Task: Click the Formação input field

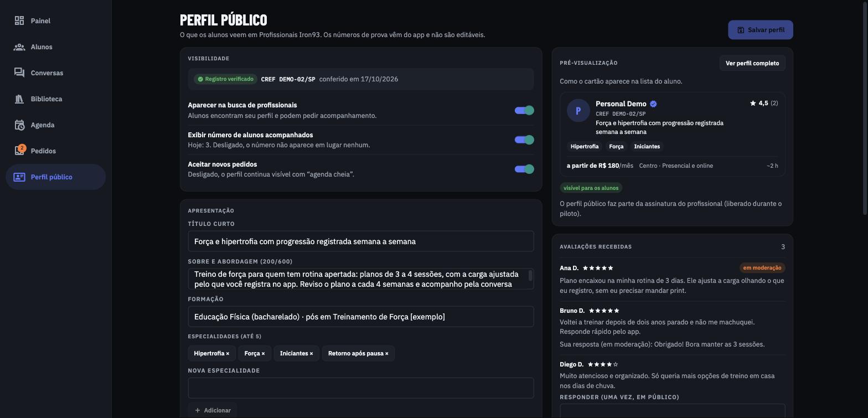Action: (x=361, y=317)
